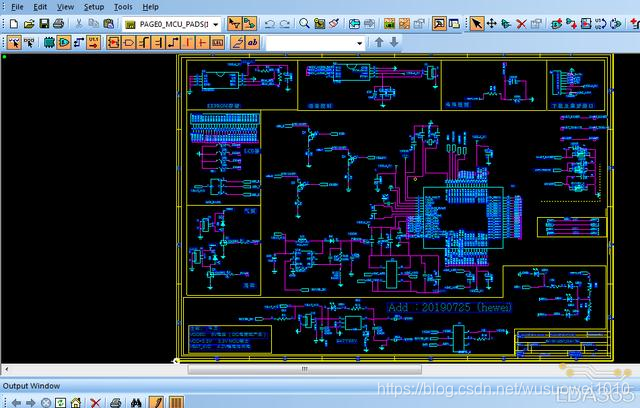The image size is (640, 408).
Task: Click the Output Window back arrow
Action: [16, 403]
